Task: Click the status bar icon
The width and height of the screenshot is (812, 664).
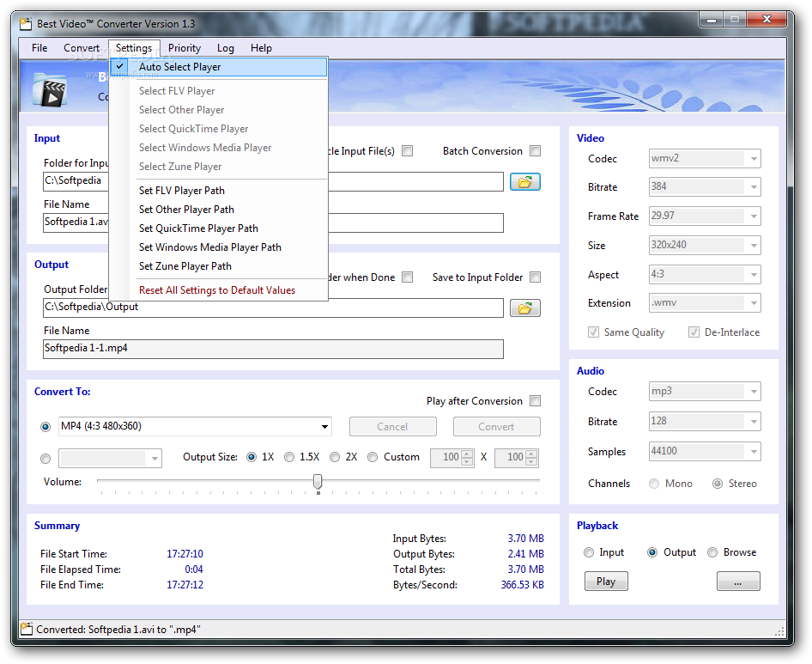Action: tap(26, 629)
